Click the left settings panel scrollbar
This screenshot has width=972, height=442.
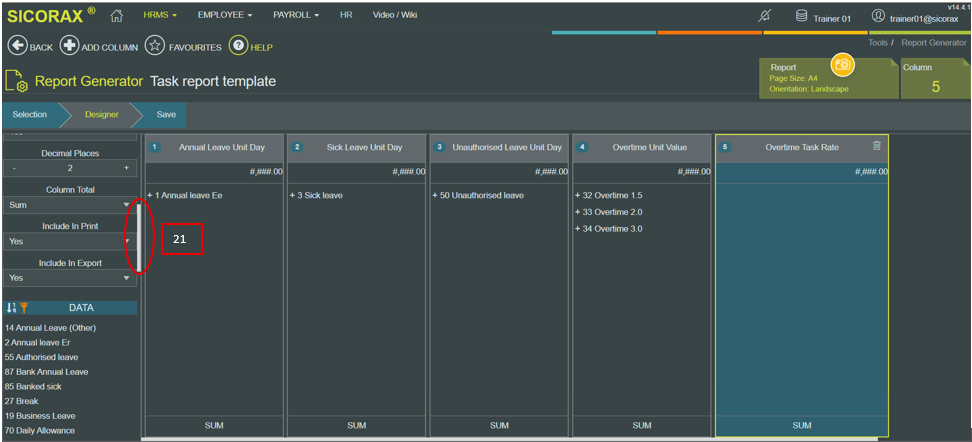[139, 239]
